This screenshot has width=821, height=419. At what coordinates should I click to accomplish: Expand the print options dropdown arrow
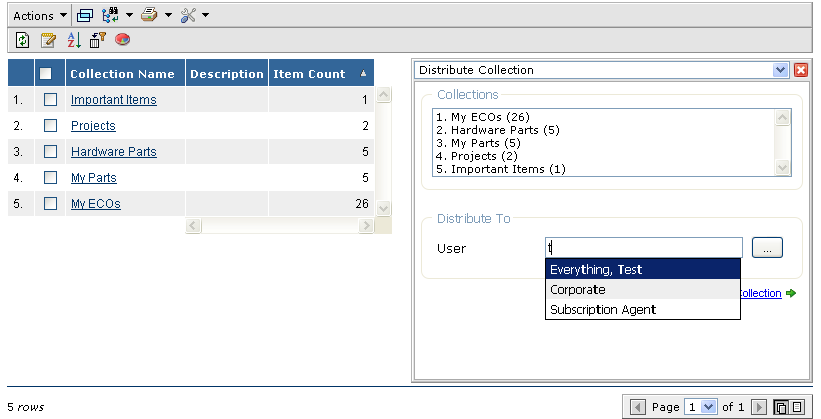pos(168,15)
